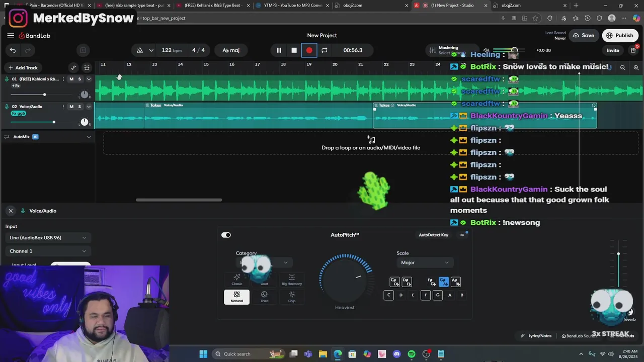Pause playback
This screenshot has width=644, height=362.
tap(279, 50)
